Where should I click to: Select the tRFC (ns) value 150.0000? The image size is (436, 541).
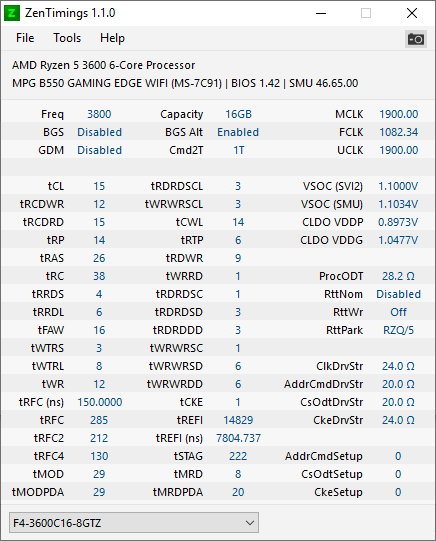pyautogui.click(x=100, y=402)
